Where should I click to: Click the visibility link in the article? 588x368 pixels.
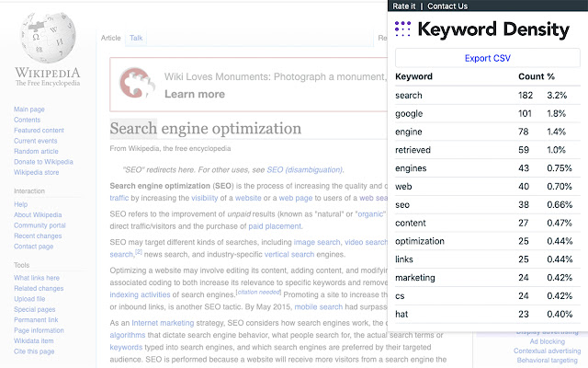(x=204, y=198)
